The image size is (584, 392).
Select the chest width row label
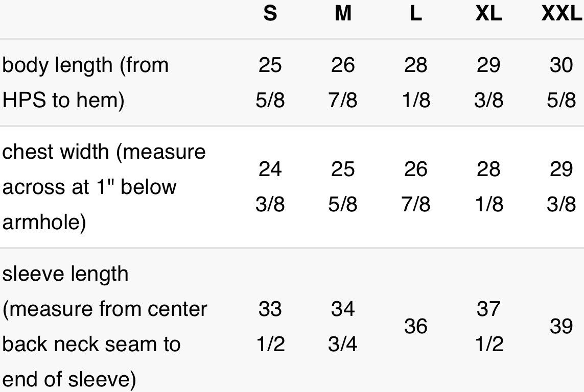coord(104,187)
